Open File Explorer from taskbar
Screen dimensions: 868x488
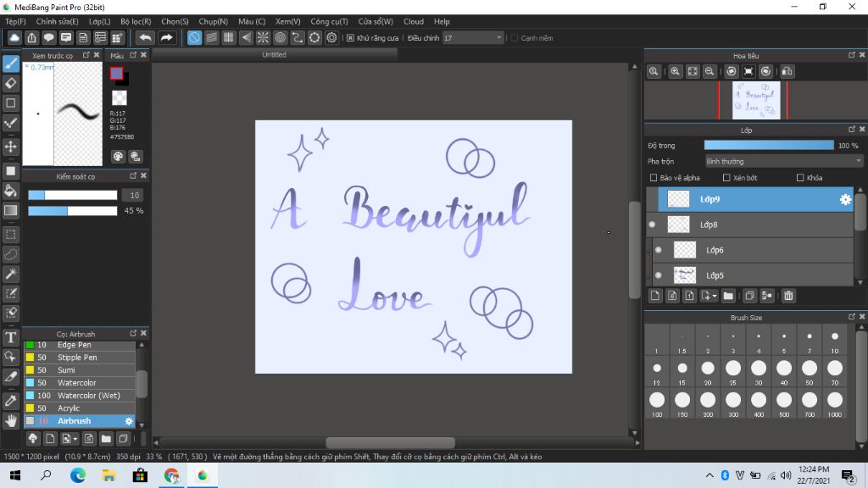coord(109,475)
